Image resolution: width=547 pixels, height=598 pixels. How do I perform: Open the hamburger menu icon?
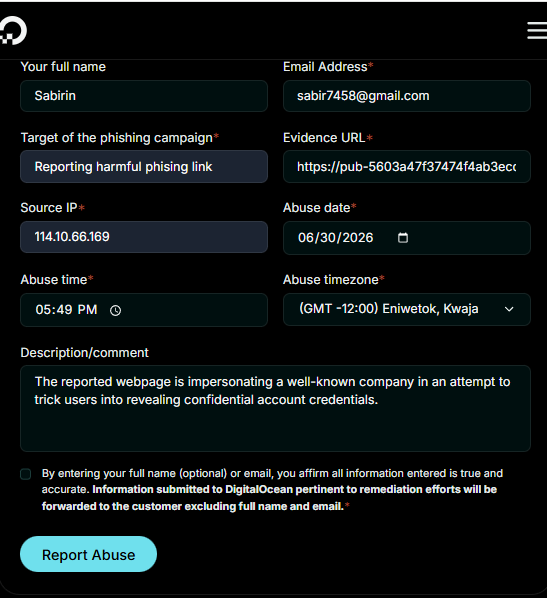tap(537, 30)
